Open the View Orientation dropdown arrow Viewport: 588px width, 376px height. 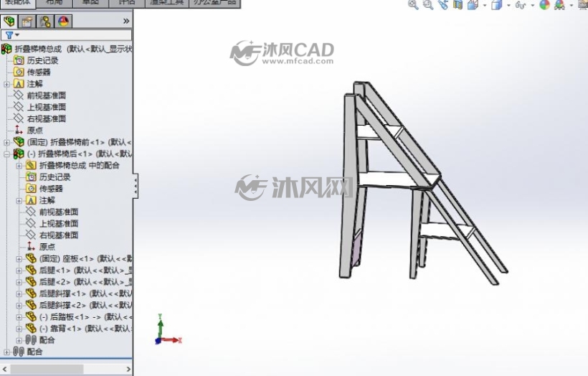(x=485, y=5)
